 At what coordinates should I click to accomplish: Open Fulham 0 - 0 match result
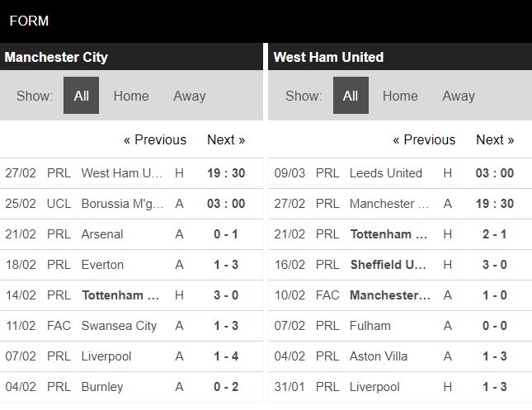[495, 326]
